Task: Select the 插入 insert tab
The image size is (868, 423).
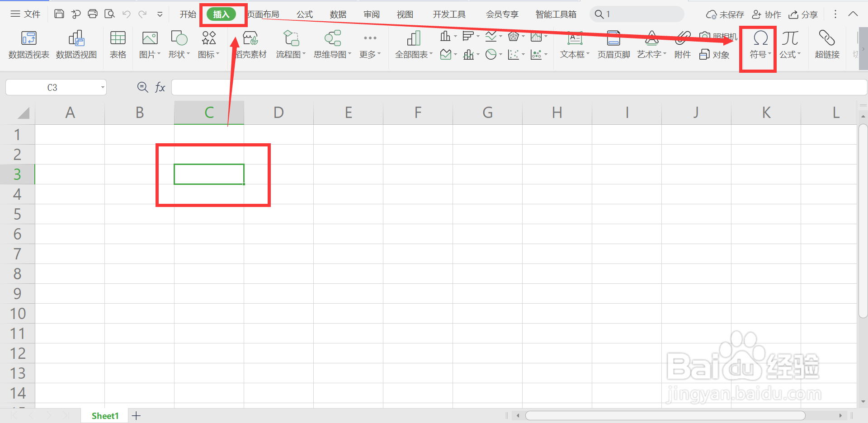Action: tap(222, 14)
